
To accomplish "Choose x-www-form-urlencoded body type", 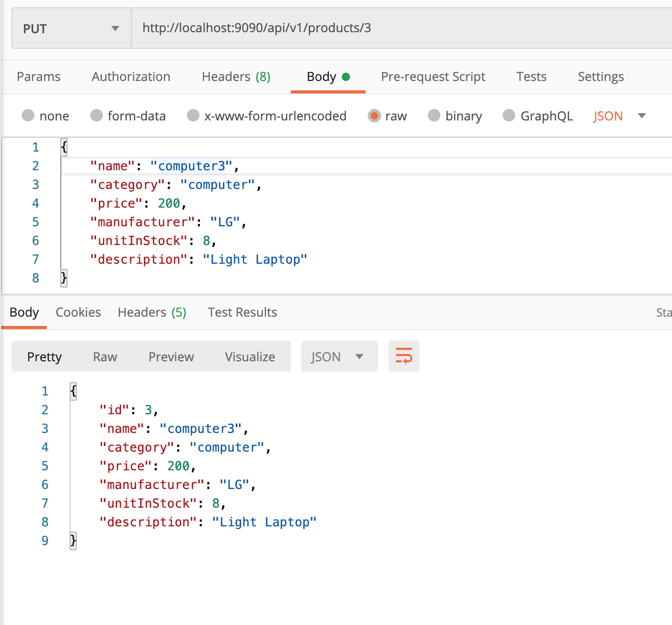I will [193, 115].
